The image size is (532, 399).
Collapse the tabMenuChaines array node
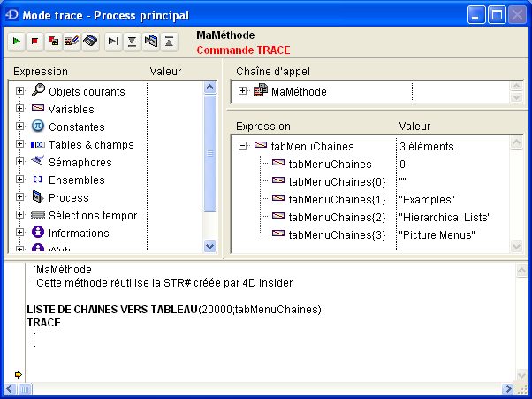click(243, 146)
